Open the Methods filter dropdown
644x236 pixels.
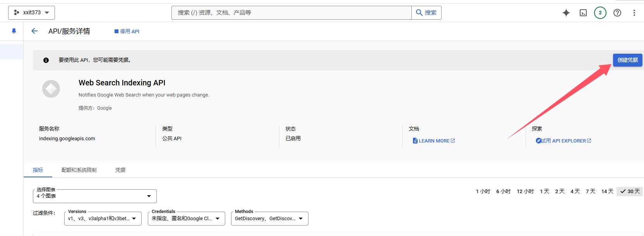pos(270,219)
